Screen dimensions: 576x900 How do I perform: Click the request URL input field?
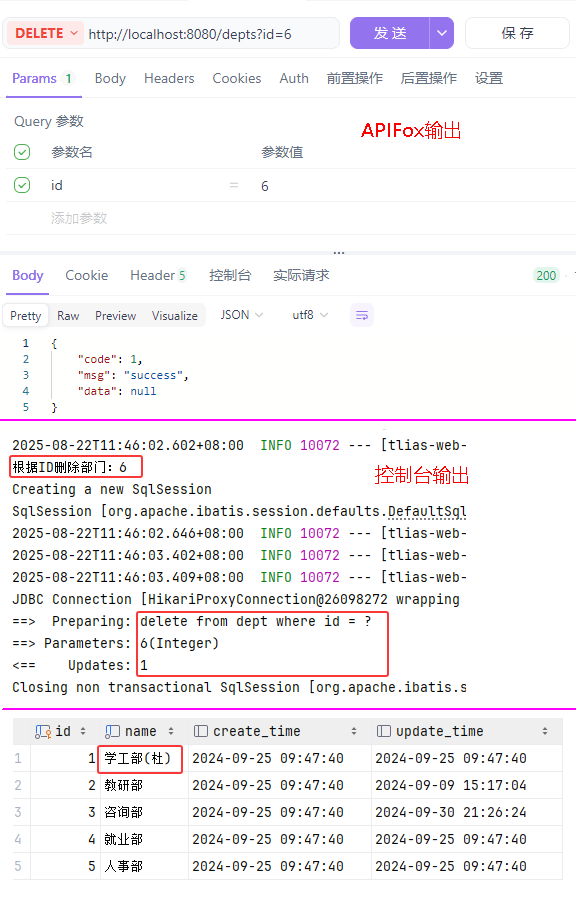211,34
